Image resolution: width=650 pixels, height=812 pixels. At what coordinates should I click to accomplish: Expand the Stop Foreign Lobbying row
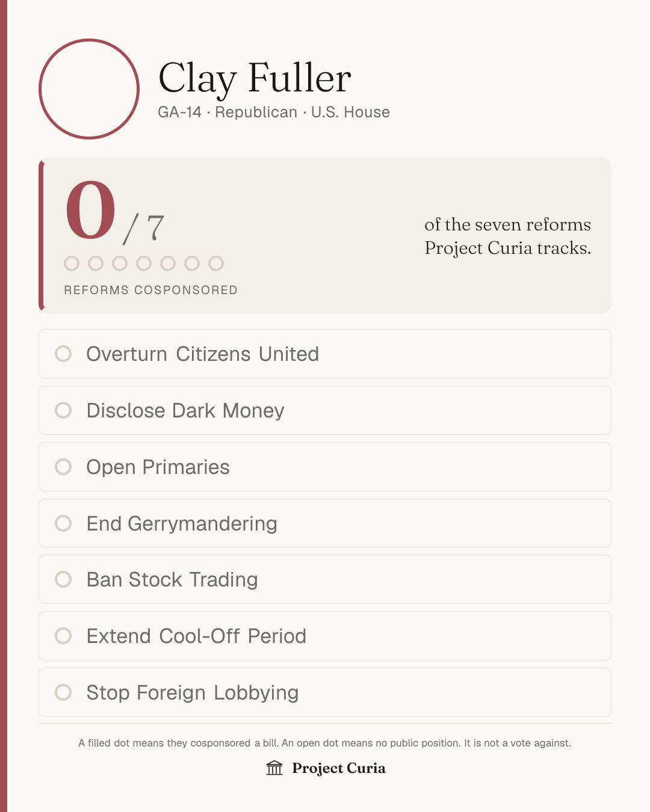click(x=325, y=692)
